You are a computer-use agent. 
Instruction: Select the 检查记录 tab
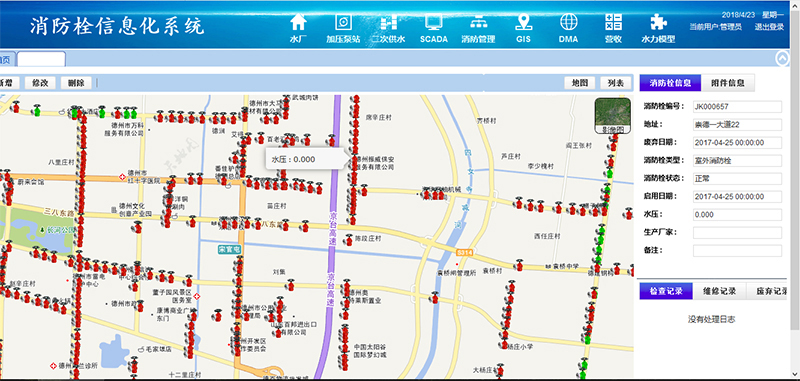coord(666,291)
